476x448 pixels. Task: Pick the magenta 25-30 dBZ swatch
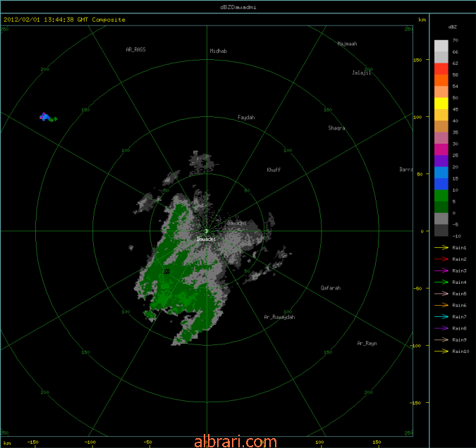441,149
